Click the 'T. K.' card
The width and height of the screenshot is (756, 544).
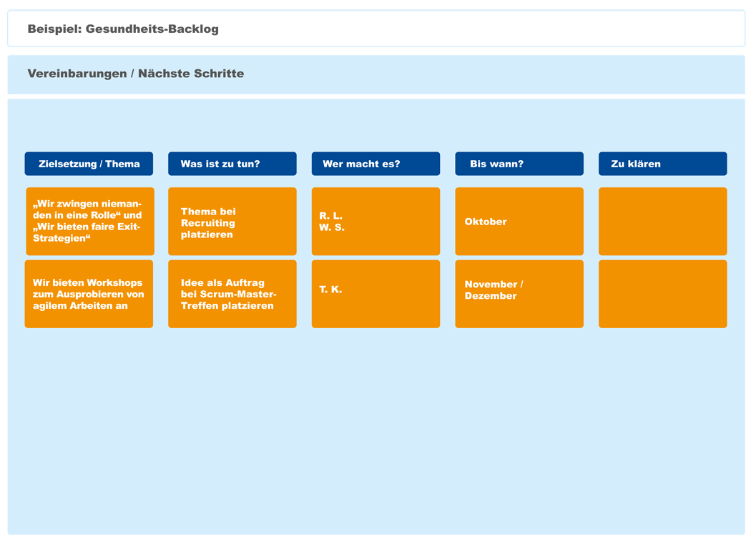point(375,294)
